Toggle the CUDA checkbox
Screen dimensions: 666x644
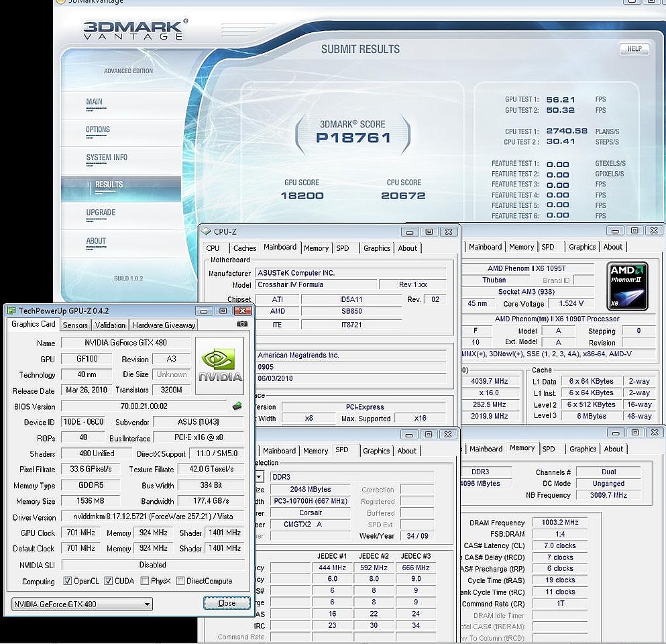(x=109, y=581)
